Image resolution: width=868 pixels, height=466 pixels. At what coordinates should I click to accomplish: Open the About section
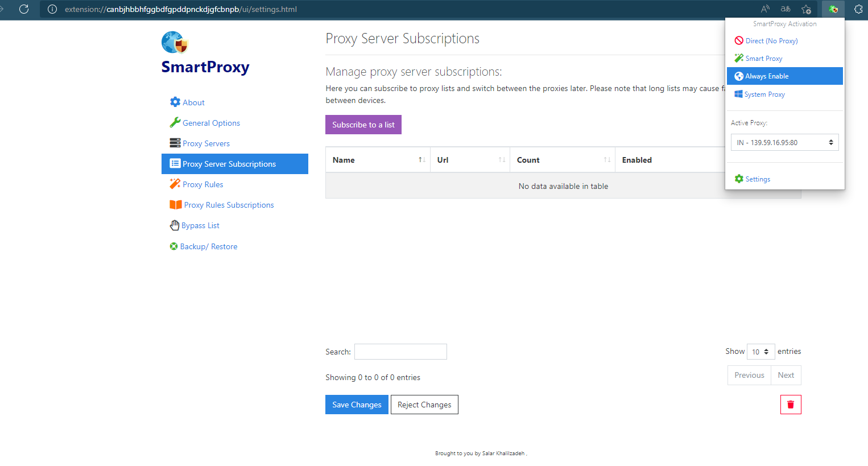pyautogui.click(x=235, y=102)
